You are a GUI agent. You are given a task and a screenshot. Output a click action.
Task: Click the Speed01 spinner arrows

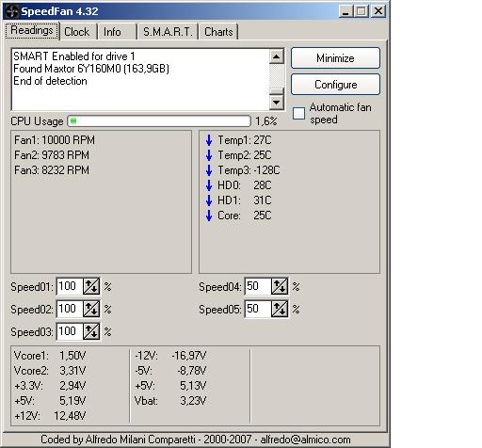[x=91, y=286]
